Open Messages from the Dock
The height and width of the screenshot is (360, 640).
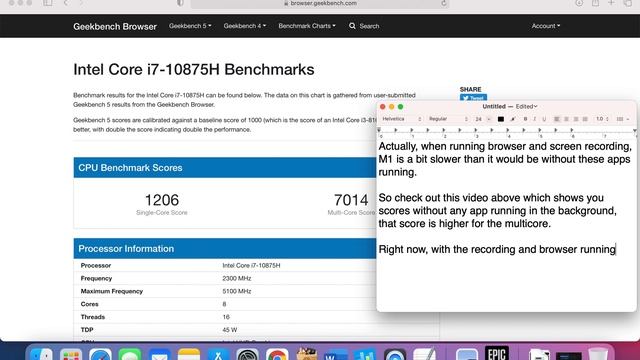[x=130, y=354]
